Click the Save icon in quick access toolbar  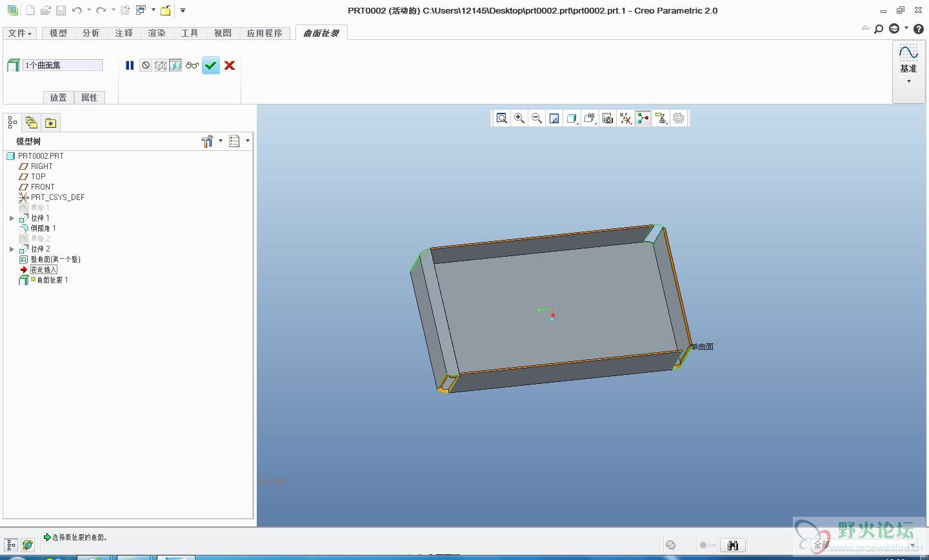pos(61,10)
